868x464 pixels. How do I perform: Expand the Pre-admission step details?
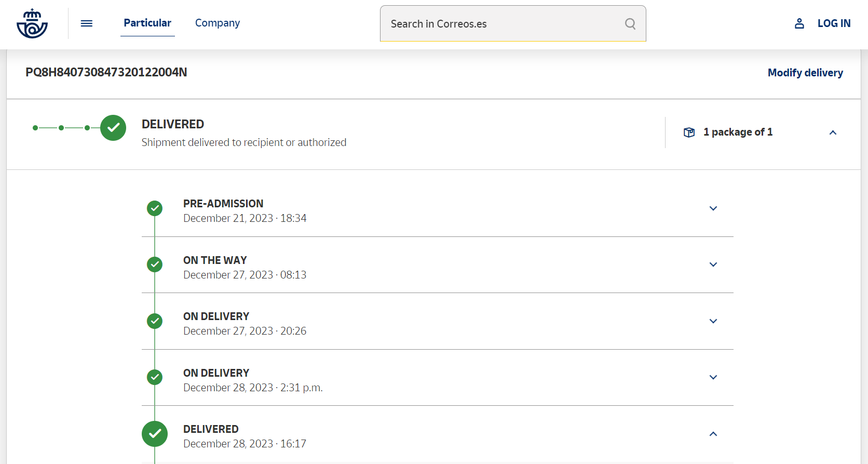(x=713, y=208)
